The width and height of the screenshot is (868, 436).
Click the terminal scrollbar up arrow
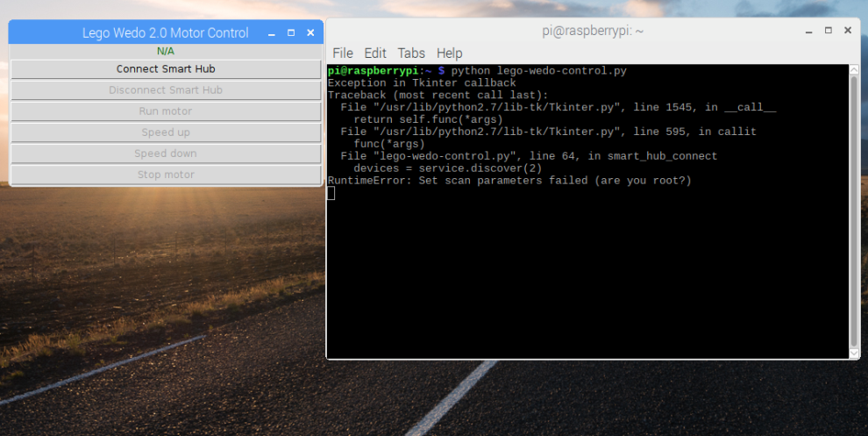point(855,70)
